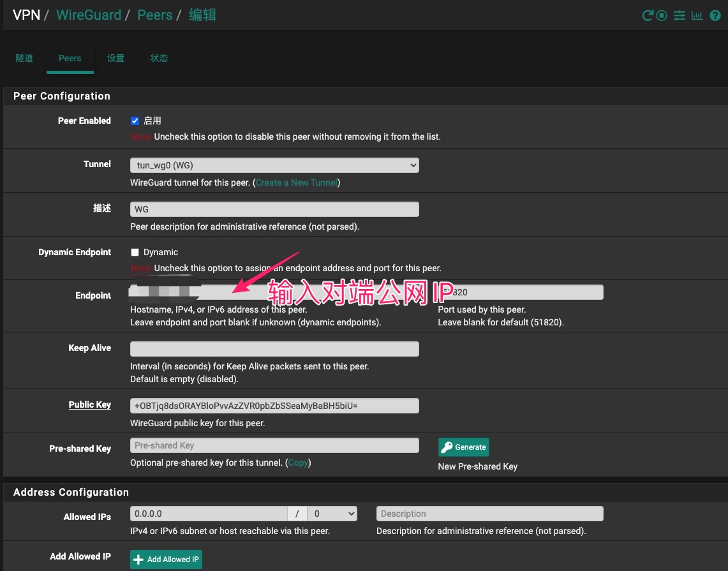This screenshot has width=728, height=571.
Task: Open related settings sliders icon
Action: 680,15
